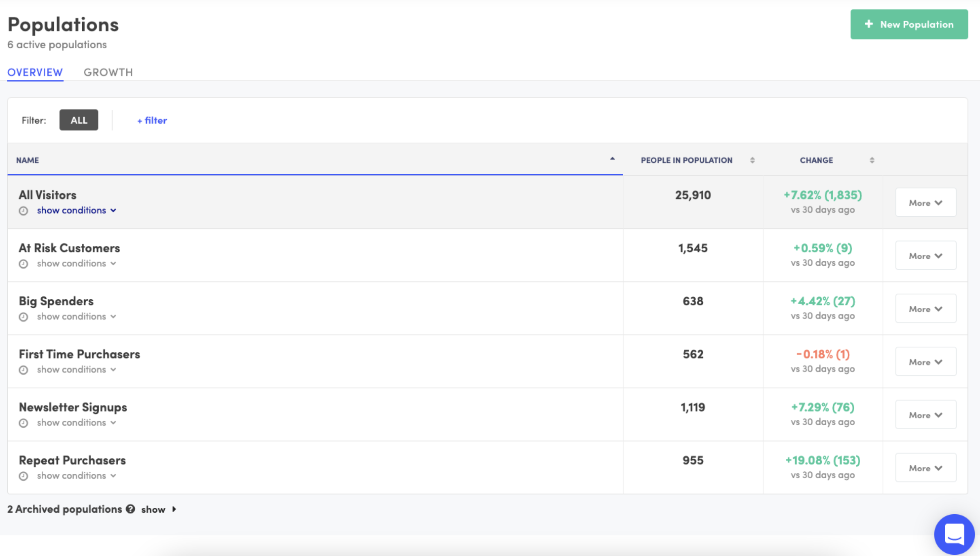980x556 pixels.
Task: Click the CHANGE column header
Action: coord(817,160)
